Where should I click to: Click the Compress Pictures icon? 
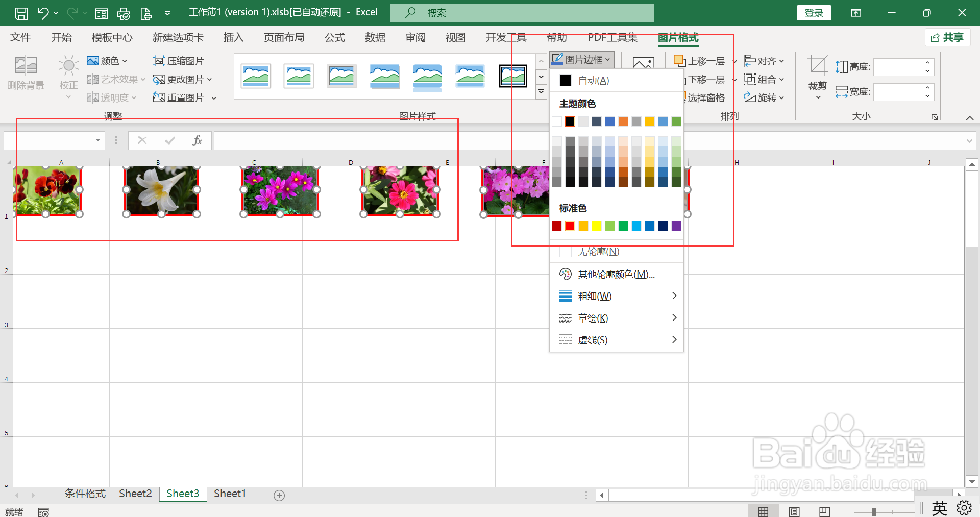coord(159,61)
